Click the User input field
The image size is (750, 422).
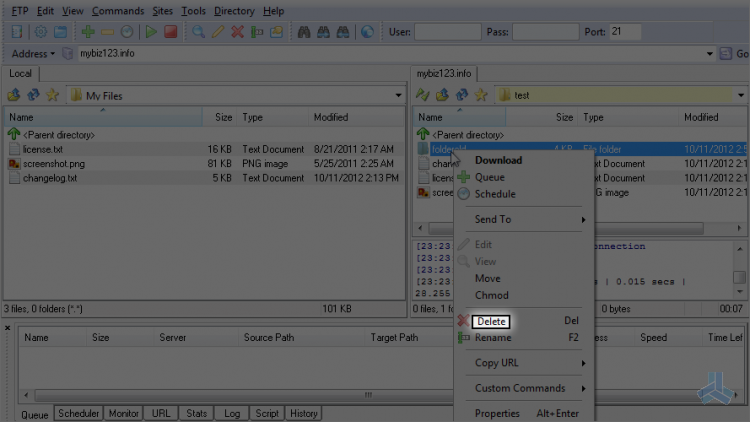pyautogui.click(x=448, y=32)
